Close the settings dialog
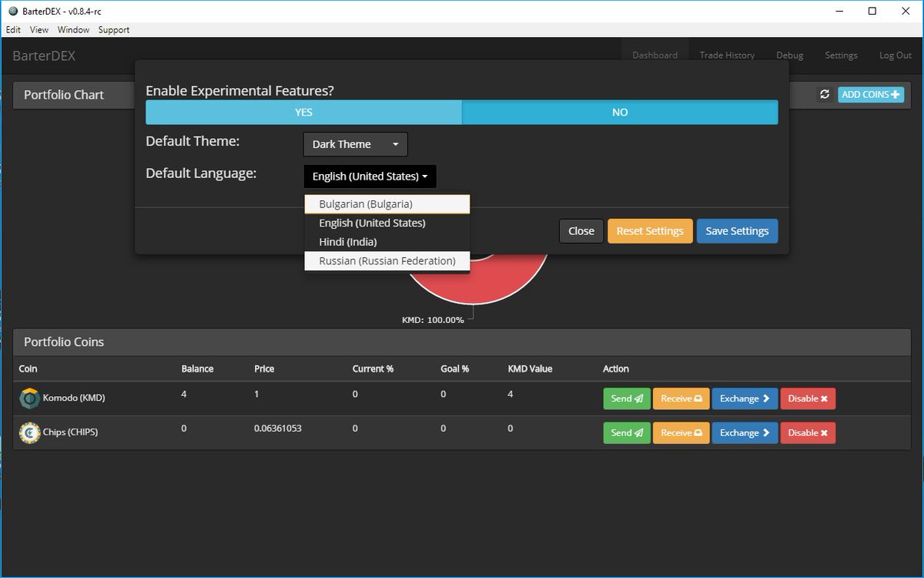Screen dimensions: 924x578 [x=581, y=231]
